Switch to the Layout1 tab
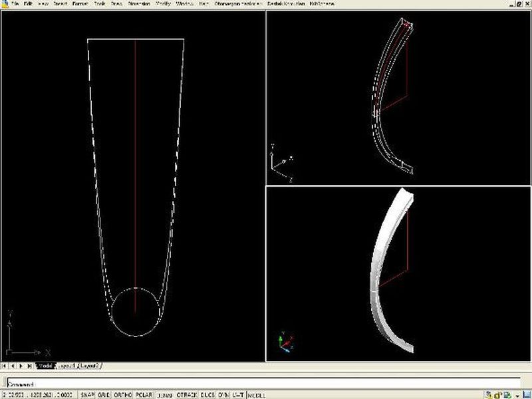The width and height of the screenshot is (532, 399). pyautogui.click(x=68, y=366)
